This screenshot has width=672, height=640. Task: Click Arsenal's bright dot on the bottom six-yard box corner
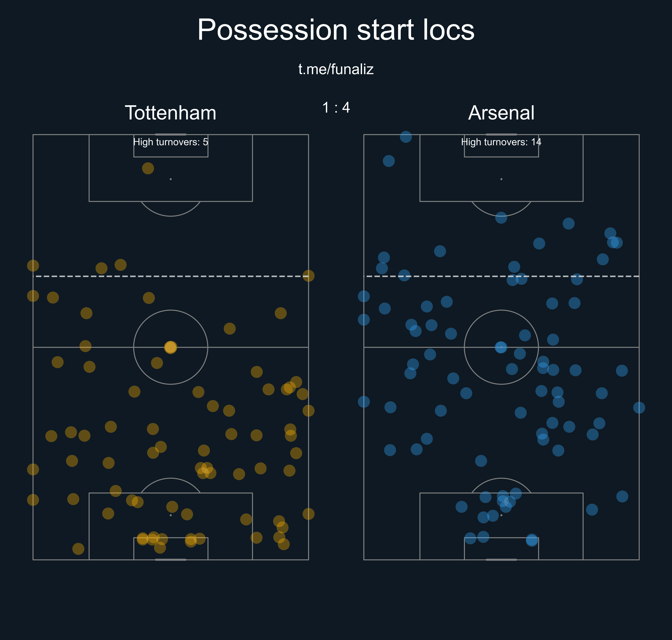(x=532, y=540)
